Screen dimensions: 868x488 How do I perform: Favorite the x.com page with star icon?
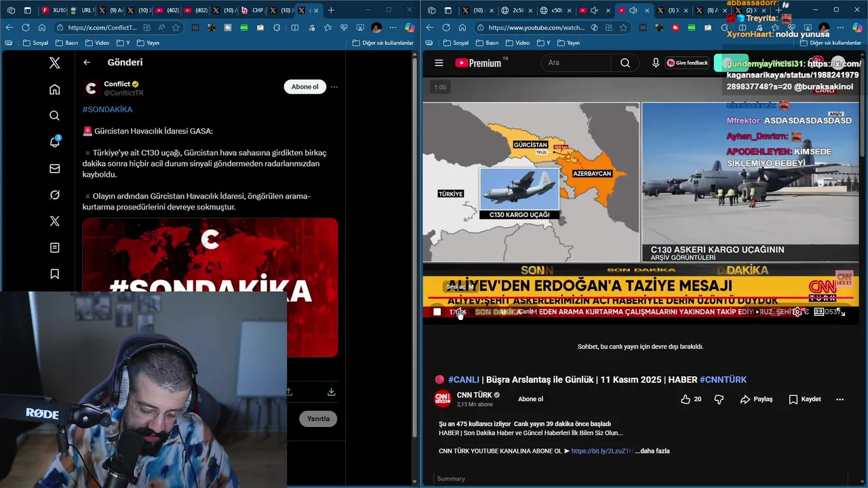176,28
